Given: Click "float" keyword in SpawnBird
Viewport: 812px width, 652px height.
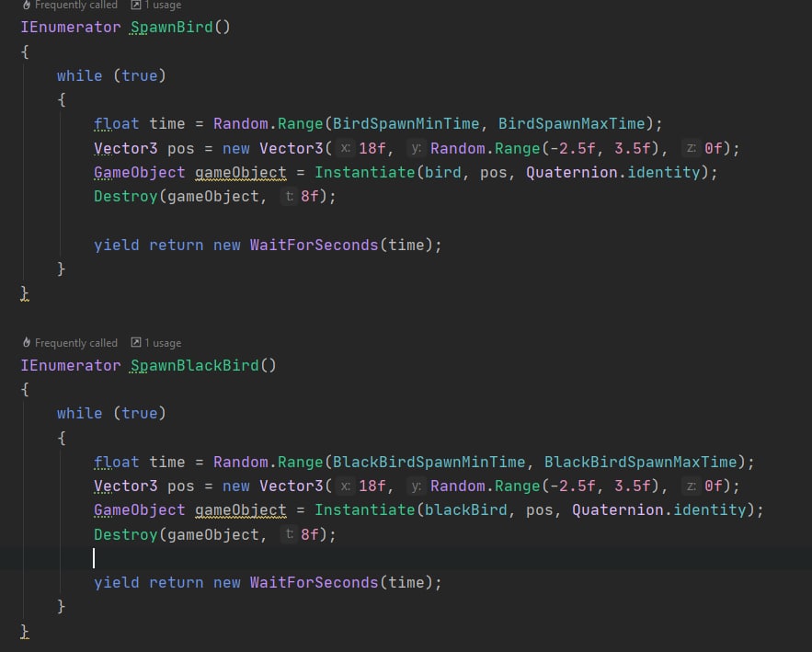Looking at the screenshot, I should [116, 124].
